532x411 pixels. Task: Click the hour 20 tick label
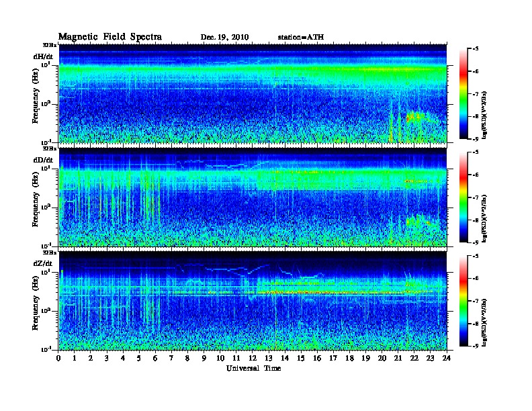pyautogui.click(x=382, y=358)
